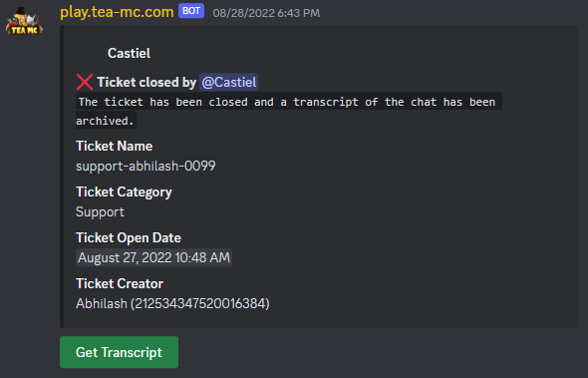Click the message timestamp 08/28/2022 6:43 PM

click(x=266, y=13)
